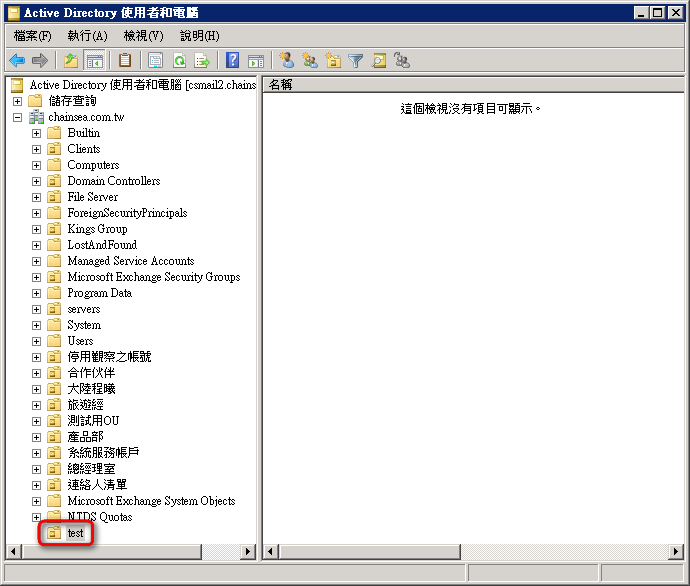Select the 合作伙伴 OU
Viewport: 690px width, 586px height.
click(x=91, y=373)
